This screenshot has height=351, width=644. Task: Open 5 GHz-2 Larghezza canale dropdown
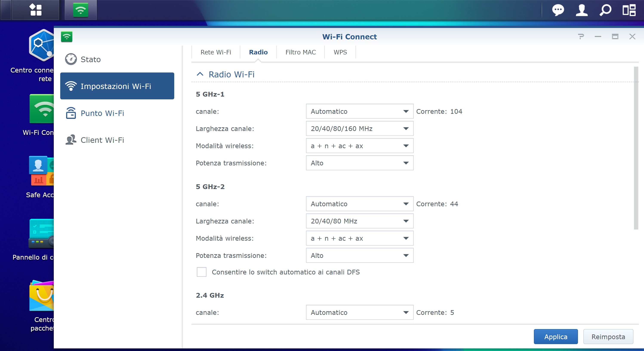coord(359,221)
